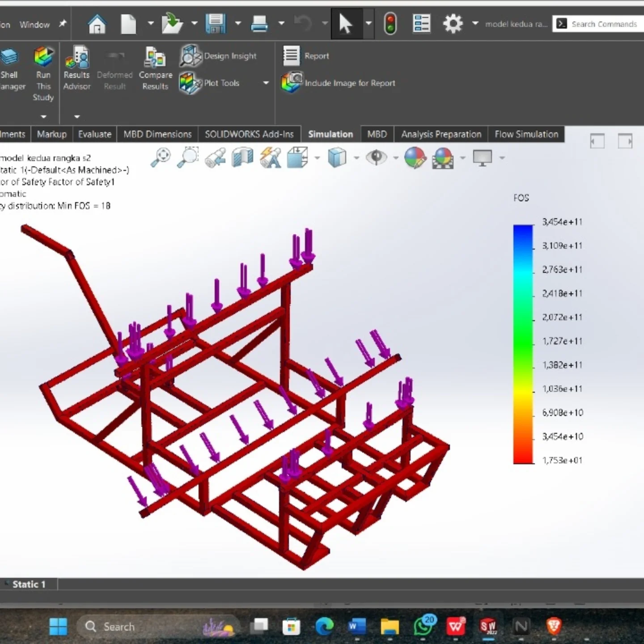Click Zoom to Area magnifier icon

188,157
